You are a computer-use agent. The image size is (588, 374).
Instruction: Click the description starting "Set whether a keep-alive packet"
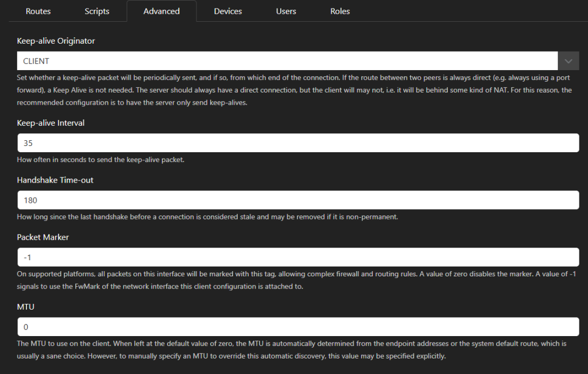point(295,90)
